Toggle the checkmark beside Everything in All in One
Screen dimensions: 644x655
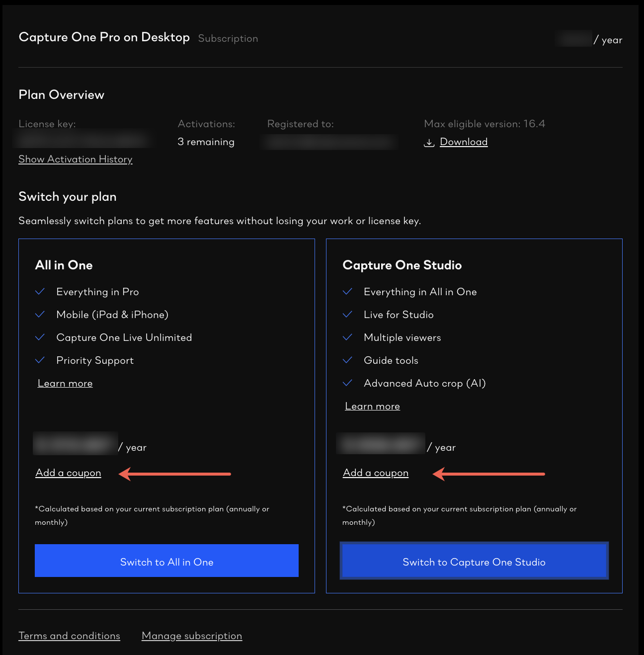pos(348,291)
